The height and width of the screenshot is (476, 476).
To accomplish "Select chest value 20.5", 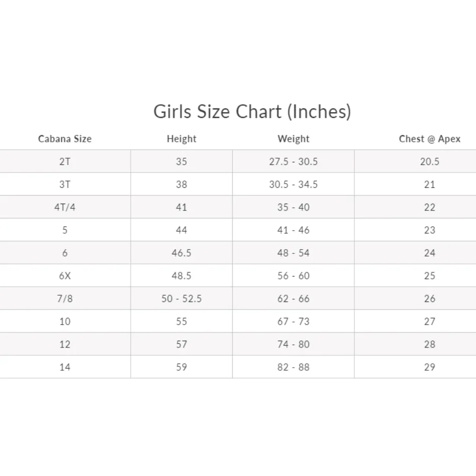I will click(429, 162).
